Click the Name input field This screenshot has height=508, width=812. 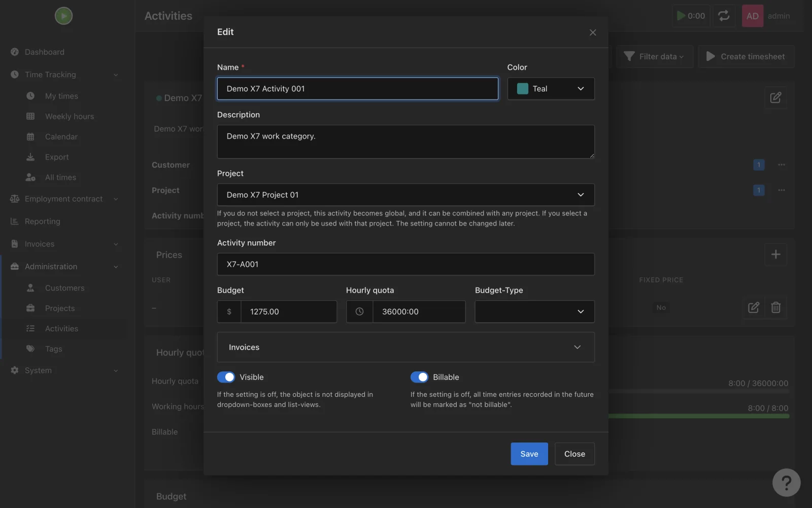click(x=358, y=88)
